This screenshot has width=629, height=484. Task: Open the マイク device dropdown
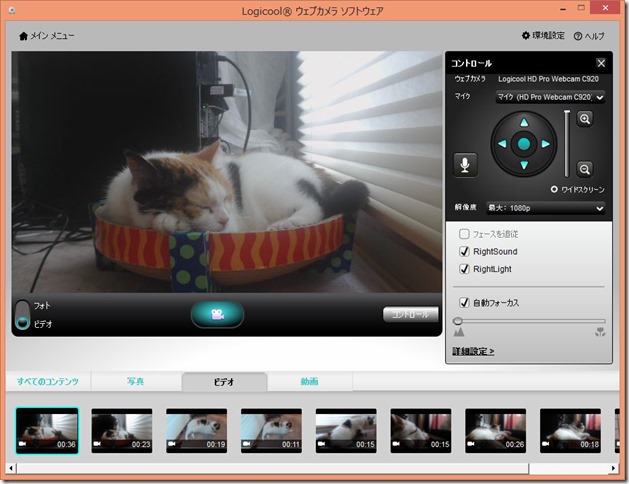click(x=550, y=98)
